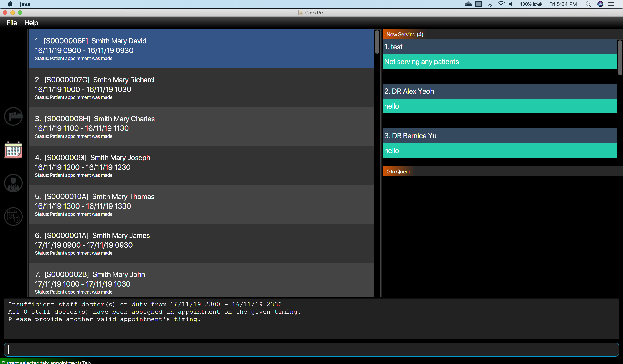
Task: Open the Siri icon in menu bar
Action: (600, 4)
